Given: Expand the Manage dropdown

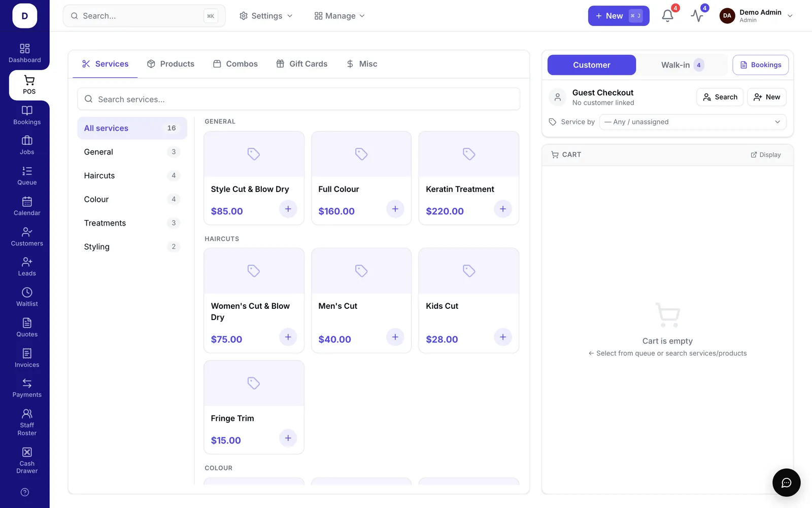Looking at the screenshot, I should [x=340, y=16].
